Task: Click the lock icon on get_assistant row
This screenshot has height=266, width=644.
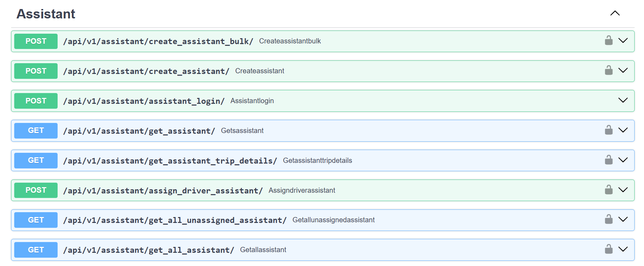Action: [609, 130]
